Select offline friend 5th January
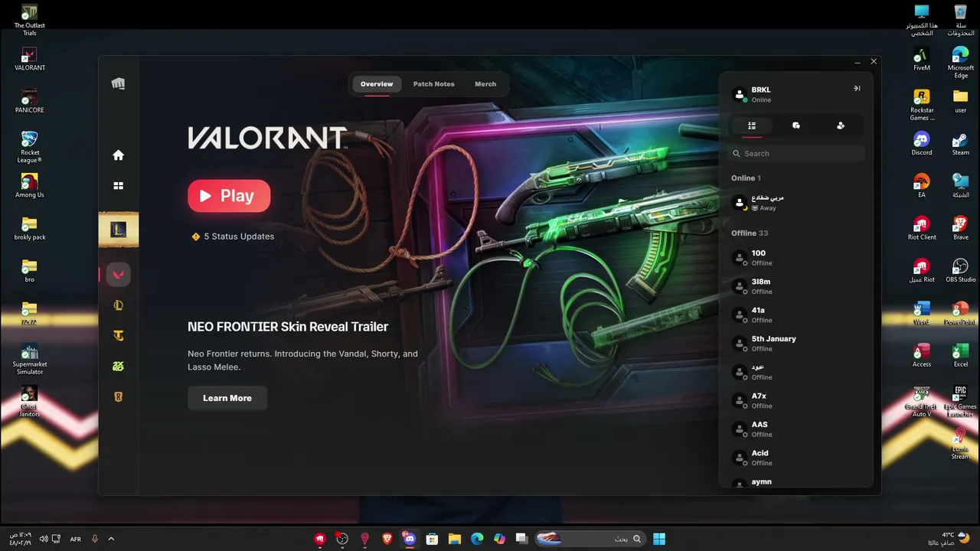Viewport: 980px width, 551px height. [x=796, y=344]
